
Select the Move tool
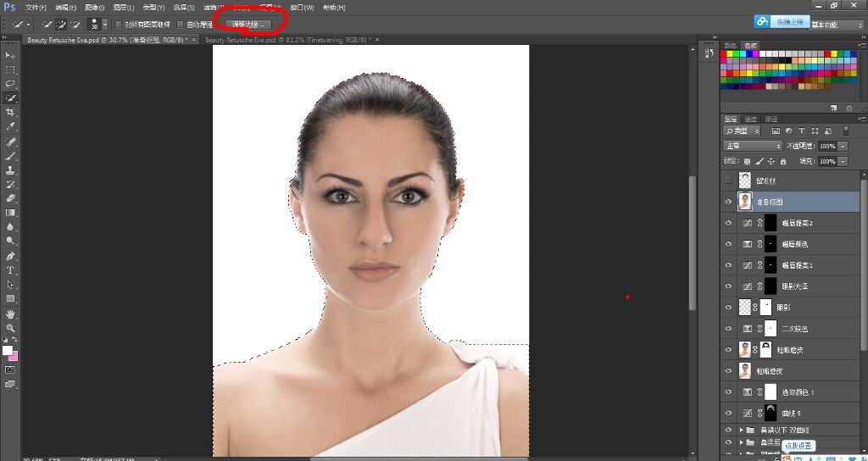pos(10,55)
